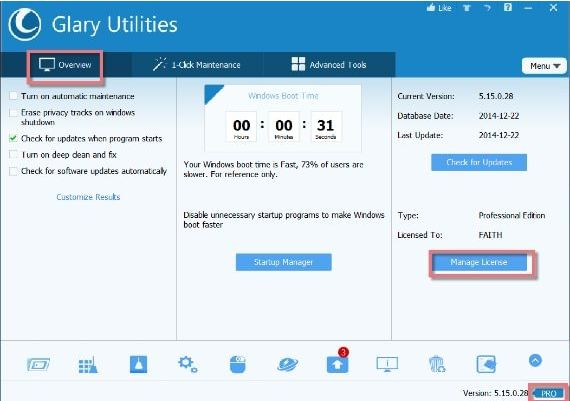Open the Startup Manager button

coord(284,262)
